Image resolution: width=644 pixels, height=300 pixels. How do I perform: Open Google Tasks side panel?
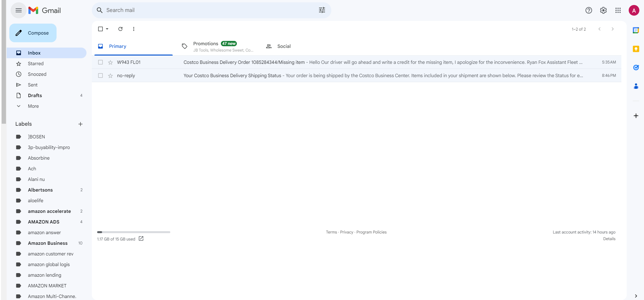coord(636,68)
